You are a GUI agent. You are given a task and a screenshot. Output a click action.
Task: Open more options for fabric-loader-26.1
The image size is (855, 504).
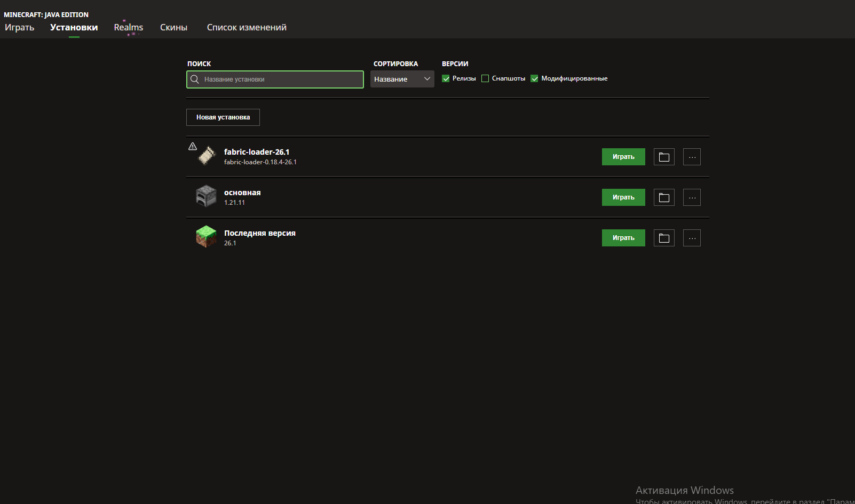692,157
